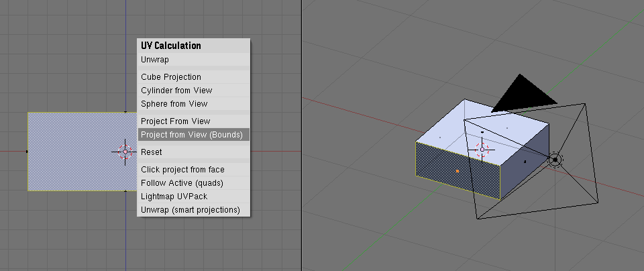Click the 3D cursor on the cube
The height and width of the screenshot is (271, 644).
[x=482, y=150]
